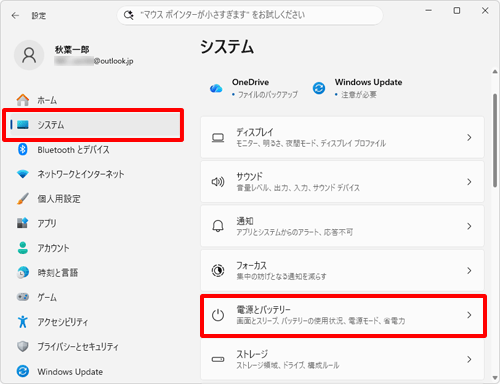Click the 時刻と言語 globe clock icon

point(23,272)
